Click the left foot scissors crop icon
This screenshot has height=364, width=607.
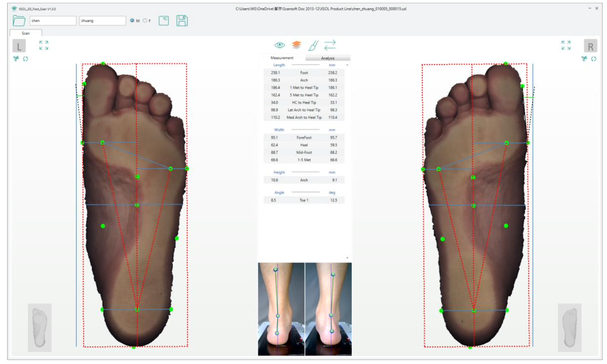click(16, 59)
